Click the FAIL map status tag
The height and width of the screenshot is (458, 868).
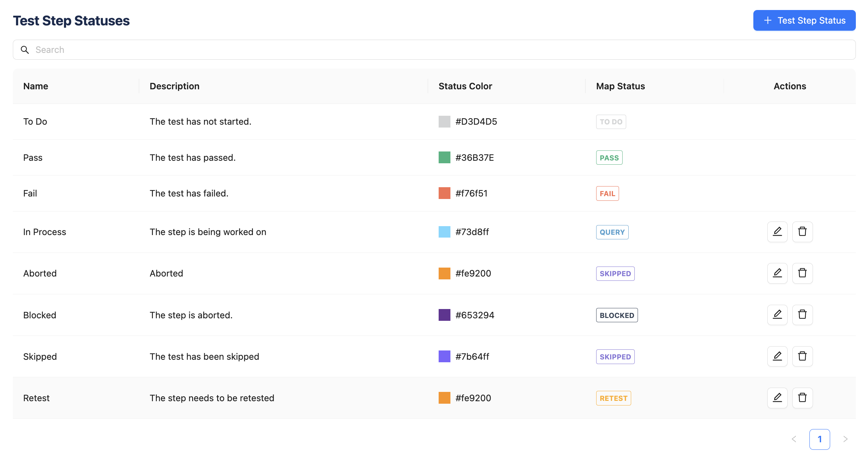pos(607,194)
